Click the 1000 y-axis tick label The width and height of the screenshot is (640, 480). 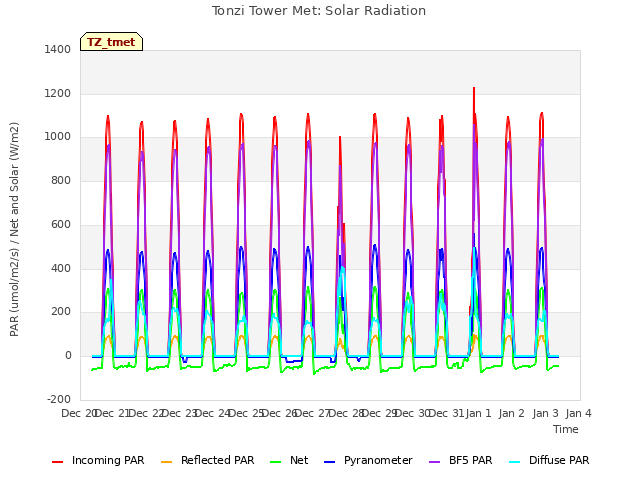(58, 137)
